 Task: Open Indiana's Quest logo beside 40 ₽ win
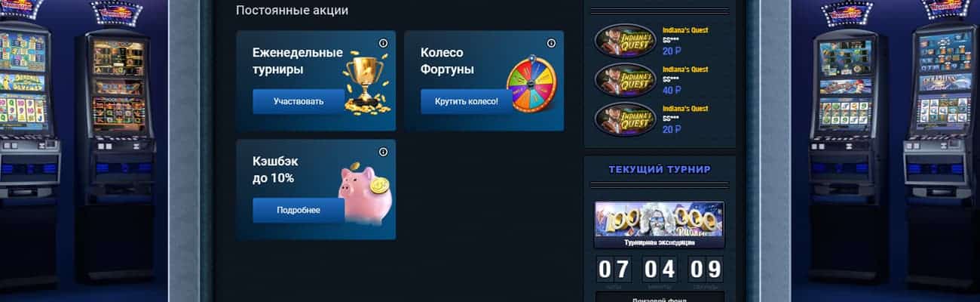click(625, 79)
